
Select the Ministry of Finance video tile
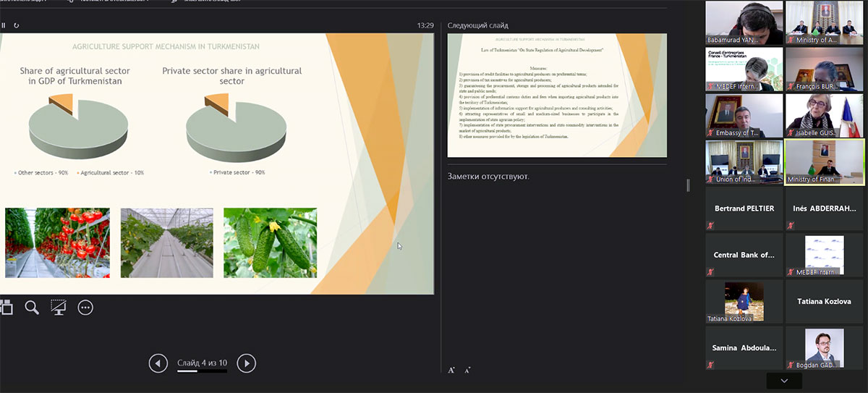coord(824,161)
